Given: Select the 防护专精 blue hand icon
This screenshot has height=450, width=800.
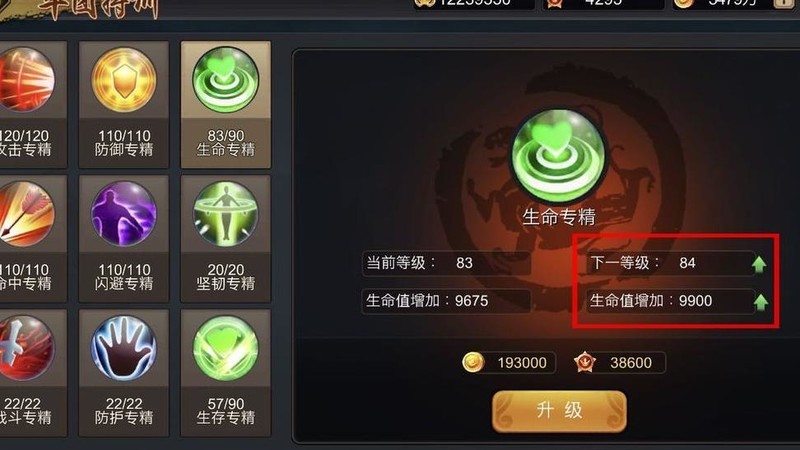Looking at the screenshot, I should (x=124, y=348).
